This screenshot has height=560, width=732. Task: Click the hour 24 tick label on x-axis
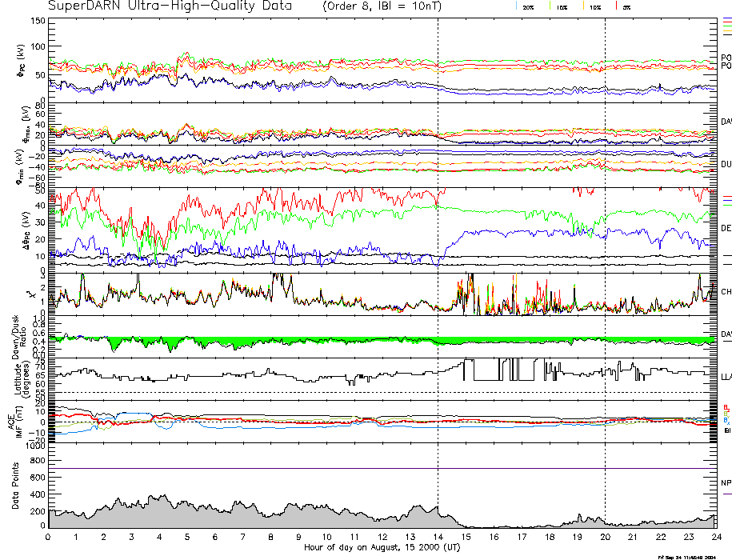point(716,537)
